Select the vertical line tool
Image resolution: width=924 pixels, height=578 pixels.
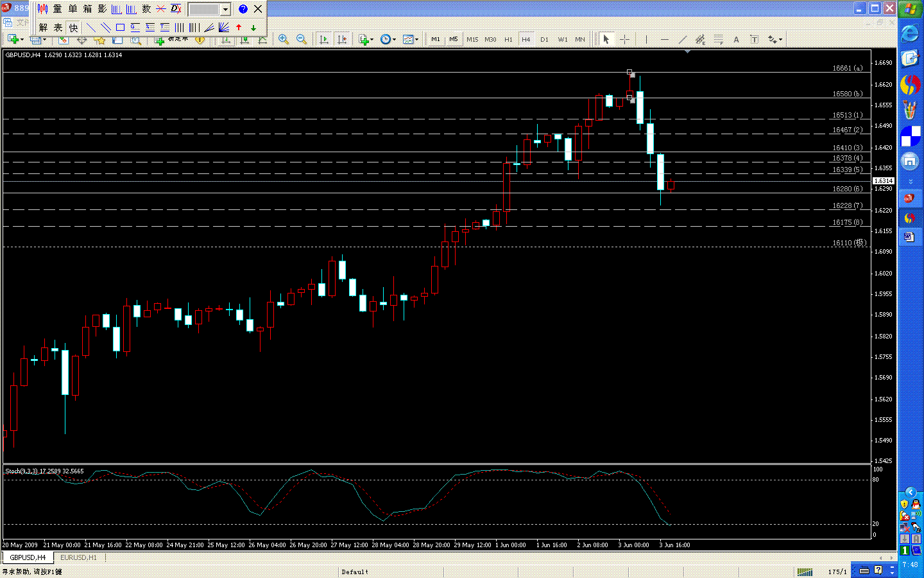pyautogui.click(x=646, y=40)
